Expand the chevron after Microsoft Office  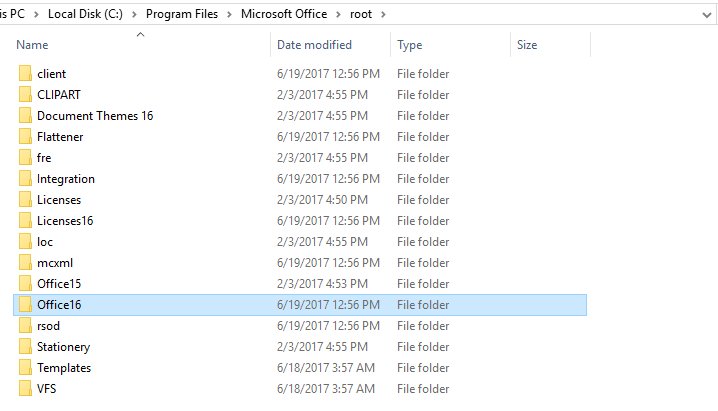[338, 15]
